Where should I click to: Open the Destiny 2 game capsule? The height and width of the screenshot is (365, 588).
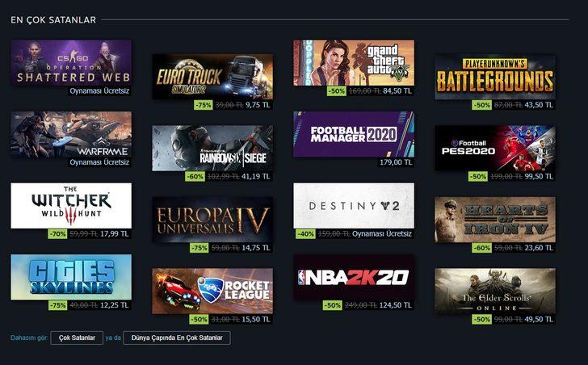click(354, 206)
